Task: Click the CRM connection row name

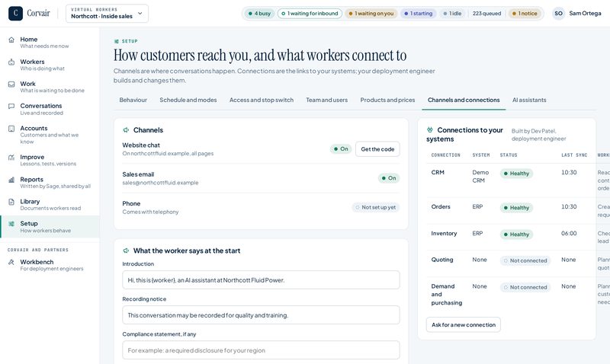Action: click(x=438, y=172)
